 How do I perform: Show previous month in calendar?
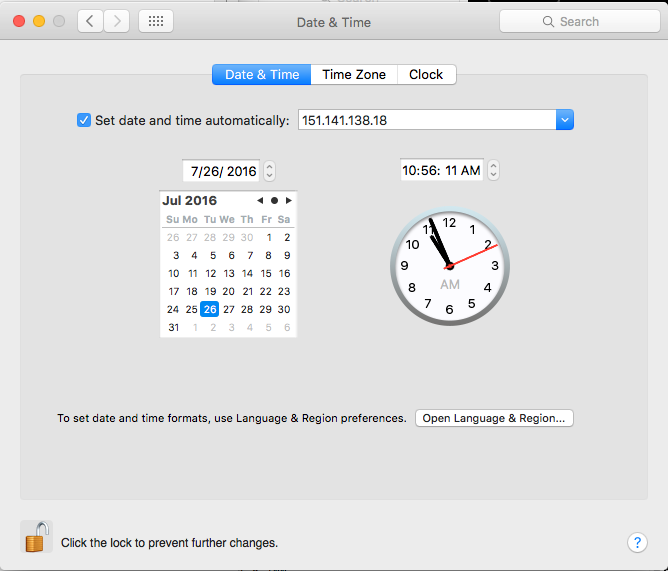click(x=260, y=201)
